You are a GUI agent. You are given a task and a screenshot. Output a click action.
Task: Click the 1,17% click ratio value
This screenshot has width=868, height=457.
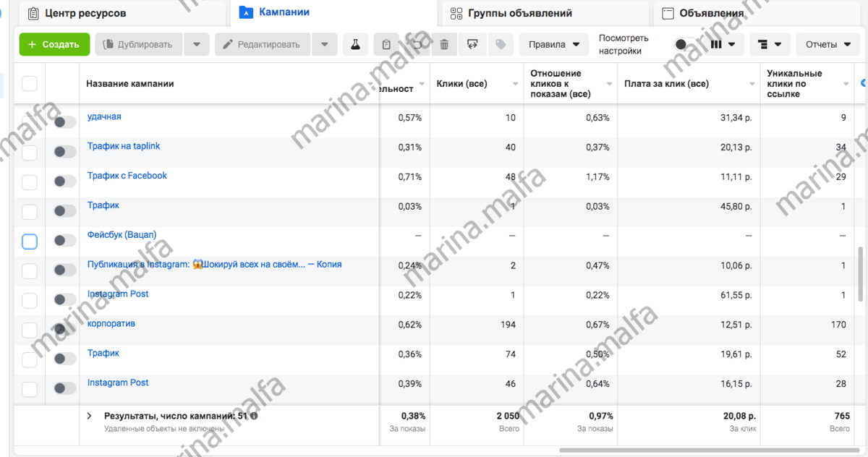[597, 176]
